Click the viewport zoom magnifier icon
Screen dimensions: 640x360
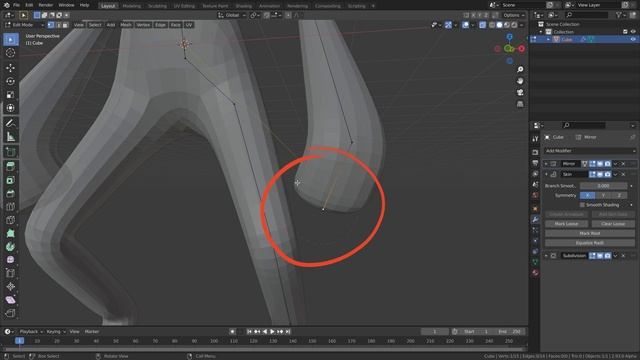click(520, 70)
